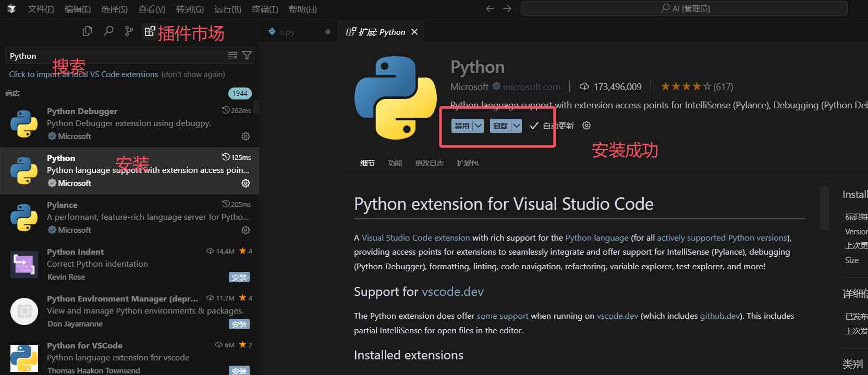This screenshot has width=868, height=375.
Task: Open the Terminal menu
Action: click(x=265, y=9)
